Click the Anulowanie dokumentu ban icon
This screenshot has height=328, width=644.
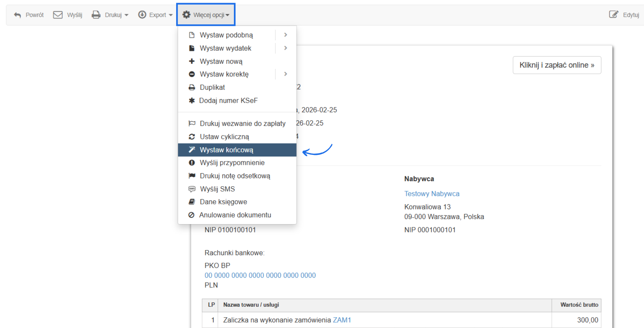(191, 215)
